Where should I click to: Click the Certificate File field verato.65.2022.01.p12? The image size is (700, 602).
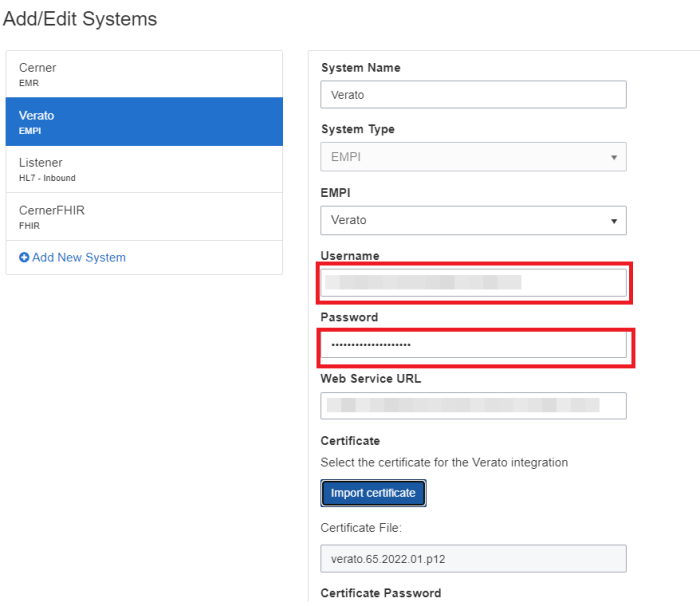tap(473, 558)
